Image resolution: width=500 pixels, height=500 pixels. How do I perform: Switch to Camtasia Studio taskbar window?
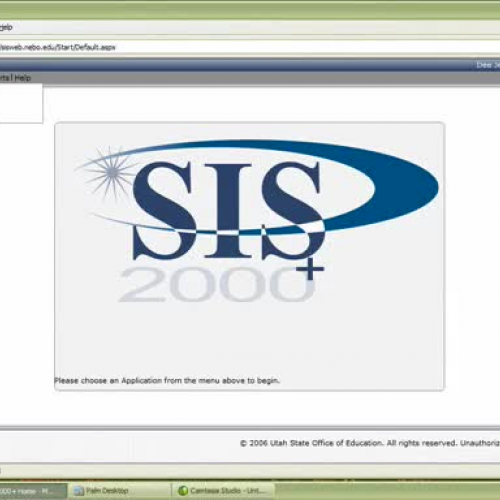pos(223,491)
